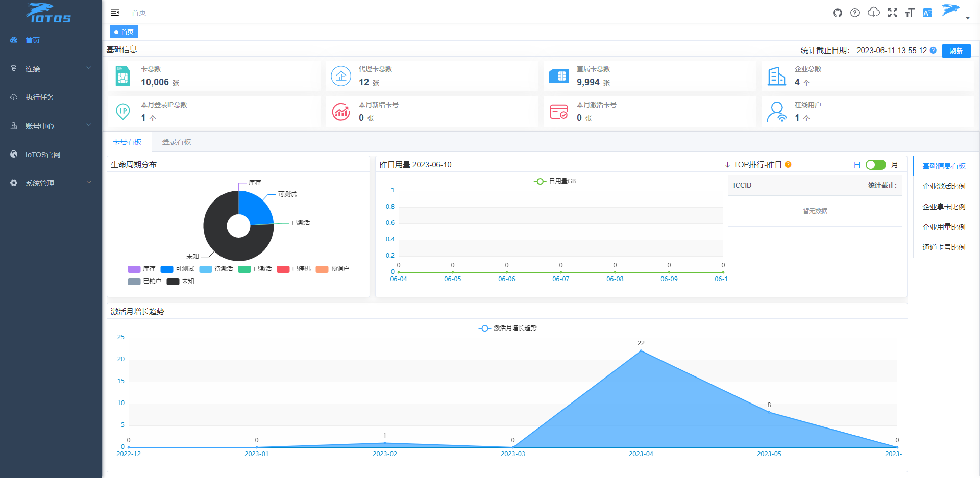Click the 本月新增卡号 chart icon
Viewport: 980px width, 478px height.
[x=341, y=112]
